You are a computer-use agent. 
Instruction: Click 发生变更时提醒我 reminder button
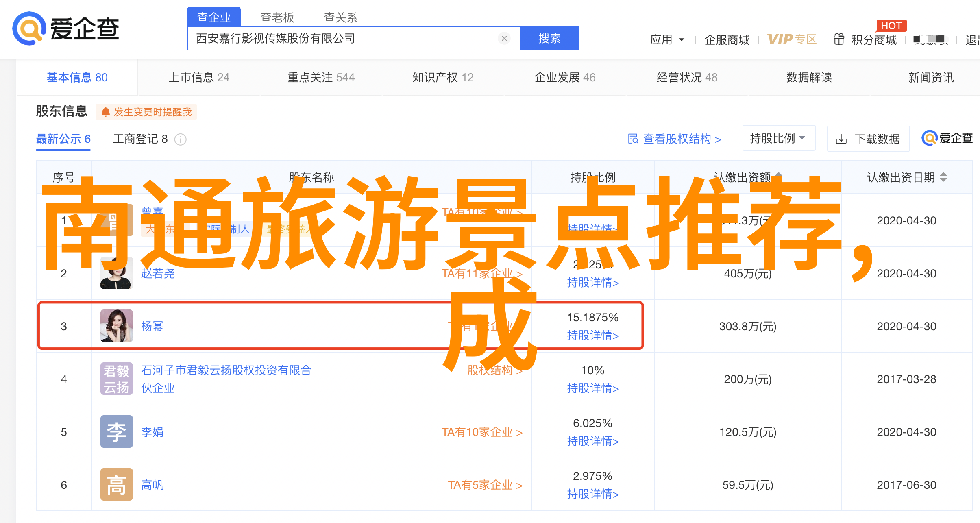click(x=146, y=112)
